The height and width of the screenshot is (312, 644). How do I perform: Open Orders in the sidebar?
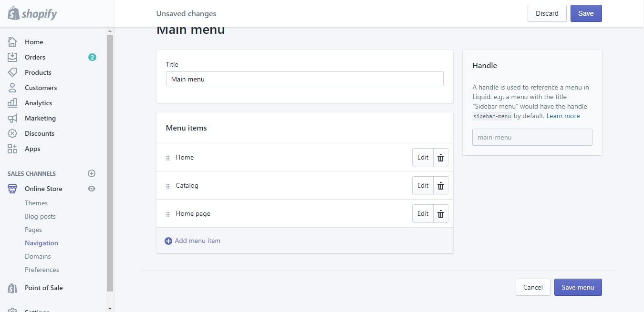35,57
